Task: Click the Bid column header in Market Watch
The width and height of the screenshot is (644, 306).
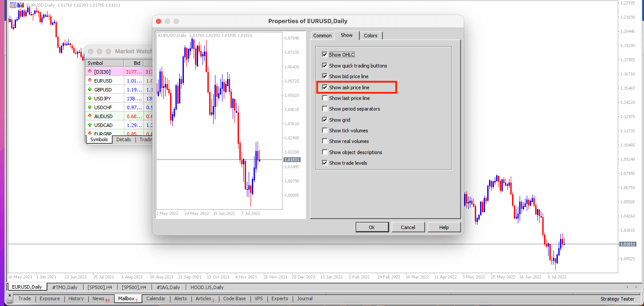Action: coord(134,63)
